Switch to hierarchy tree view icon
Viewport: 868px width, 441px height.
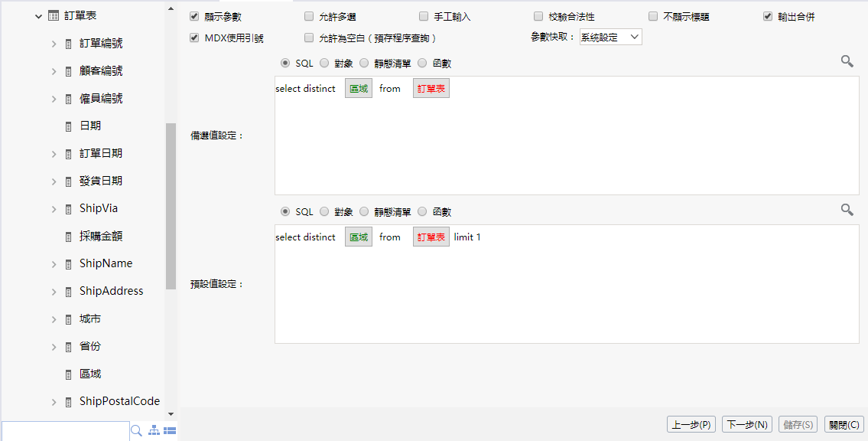[x=154, y=431]
